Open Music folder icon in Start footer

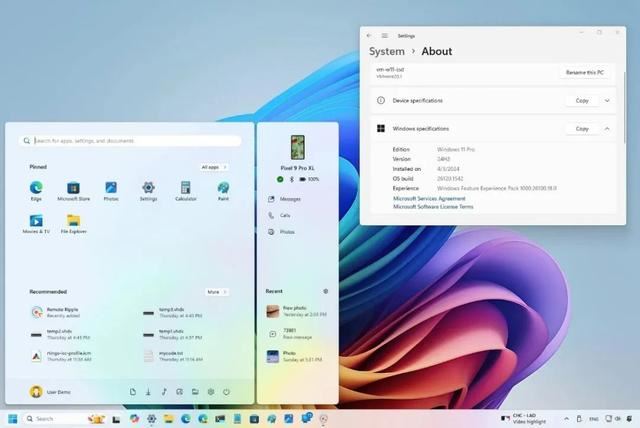click(164, 392)
